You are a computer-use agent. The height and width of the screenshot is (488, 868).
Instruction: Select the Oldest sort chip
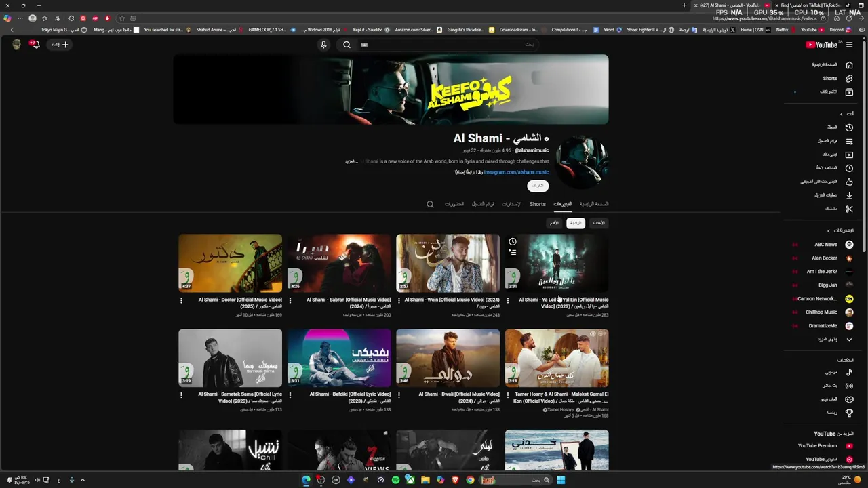pyautogui.click(x=554, y=223)
